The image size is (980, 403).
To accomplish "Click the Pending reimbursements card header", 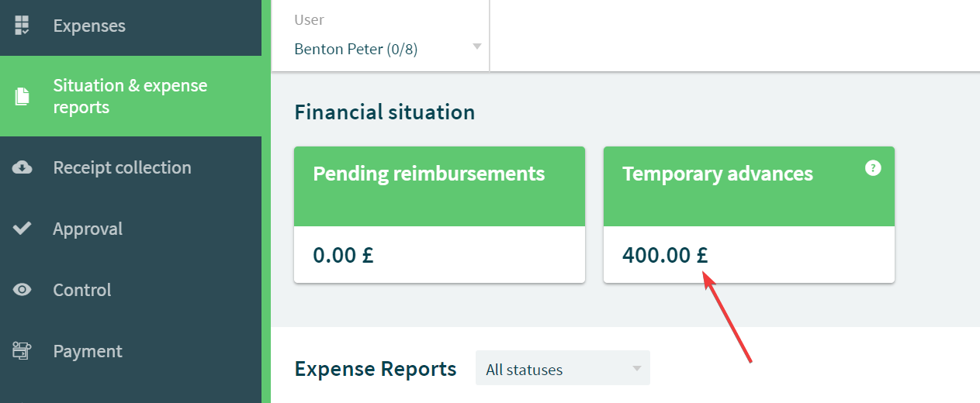I will pyautogui.click(x=439, y=187).
